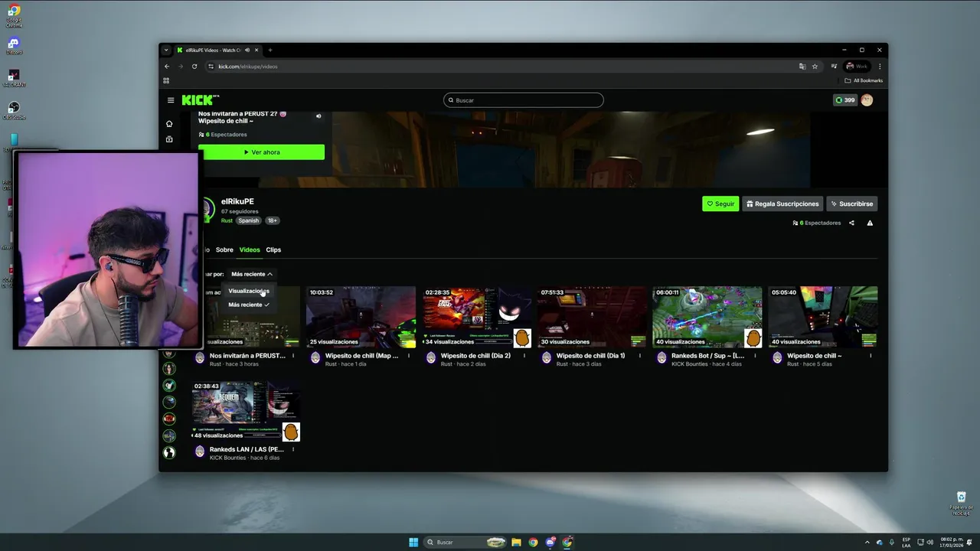Show hidden system tray icons
Viewport: 980px width, 551px height.
coord(867,542)
